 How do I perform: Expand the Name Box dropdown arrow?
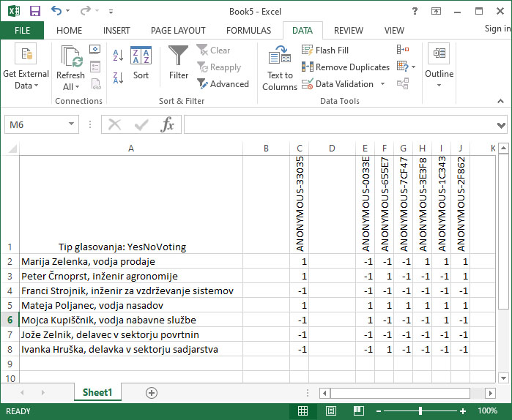(71, 124)
